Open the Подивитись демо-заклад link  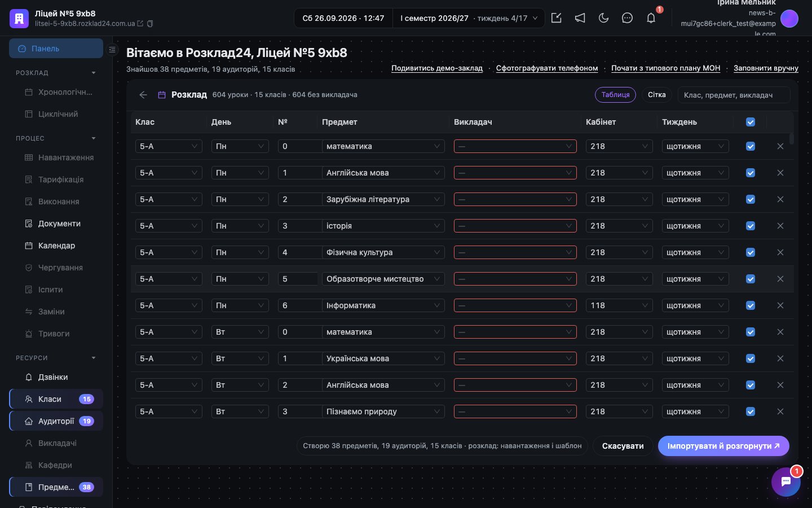[x=437, y=68]
